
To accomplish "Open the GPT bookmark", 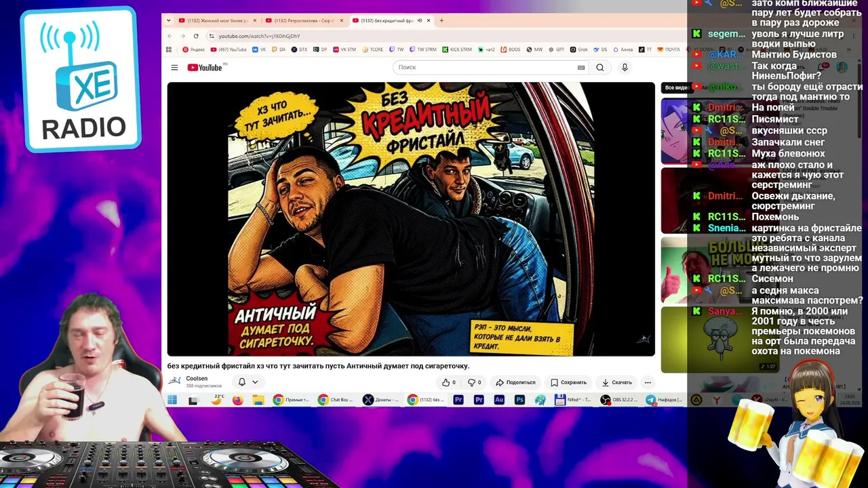I will pyautogui.click(x=556, y=49).
